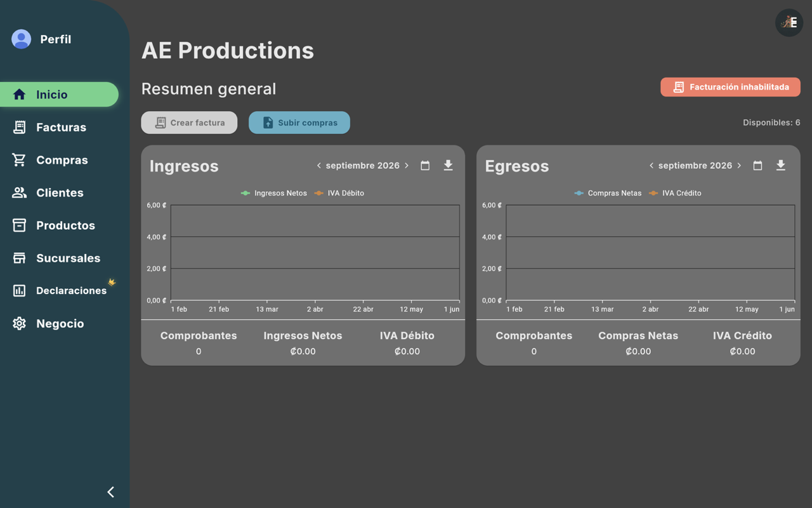Go to next month in Egresos
The height and width of the screenshot is (508, 812).
point(739,166)
